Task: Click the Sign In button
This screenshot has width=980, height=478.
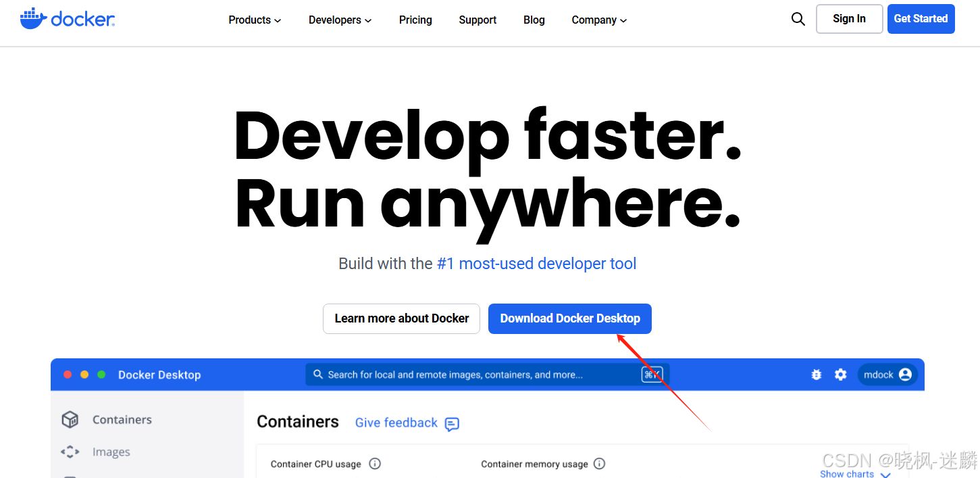Action: [849, 19]
